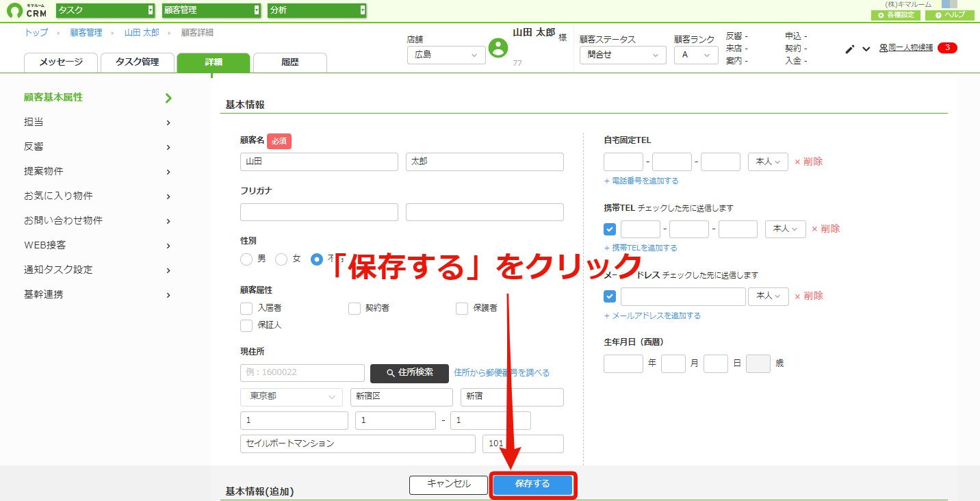Expand the chevron next to pencil icon
The image size is (980, 501).
(x=866, y=49)
